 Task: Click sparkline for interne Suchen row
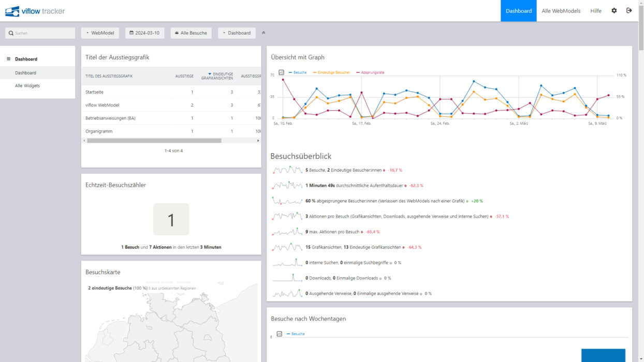click(287, 263)
